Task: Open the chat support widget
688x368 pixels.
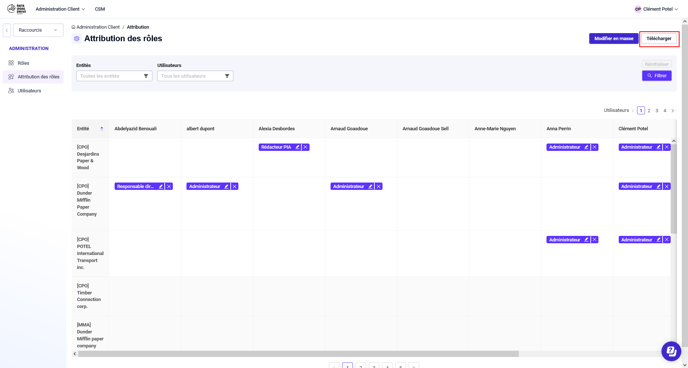Action: [671, 350]
